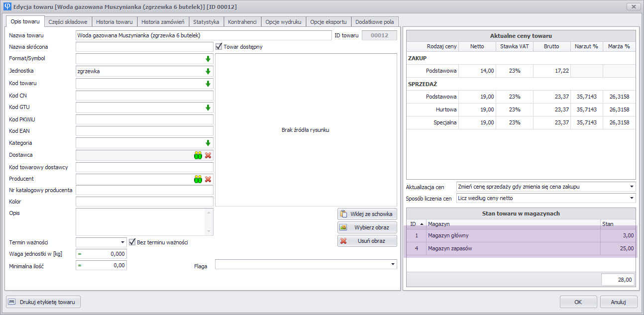This screenshot has width=644, height=315.
Task: Switch to the Historia zamówień tab
Action: (163, 22)
